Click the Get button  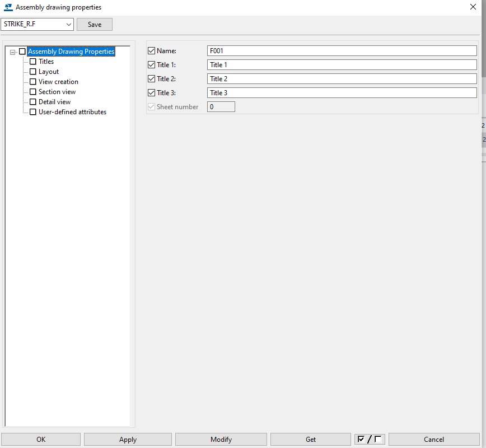coord(311,439)
